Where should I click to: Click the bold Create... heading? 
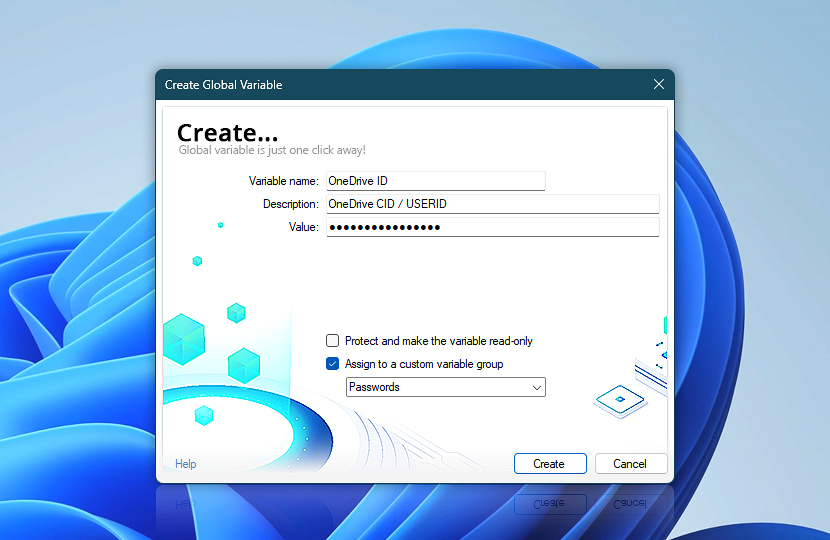227,132
